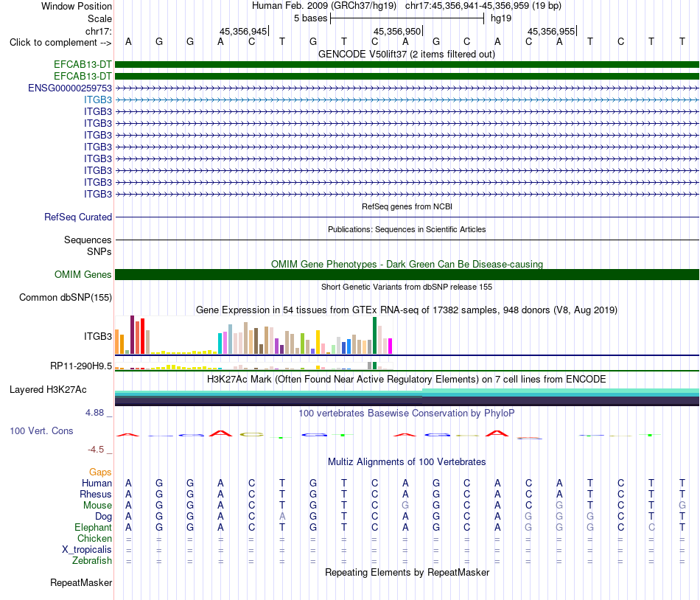Viewport: 700px width, 600px height.
Task: Open the light blue ITGB3 transcript label
Action: click(x=98, y=100)
